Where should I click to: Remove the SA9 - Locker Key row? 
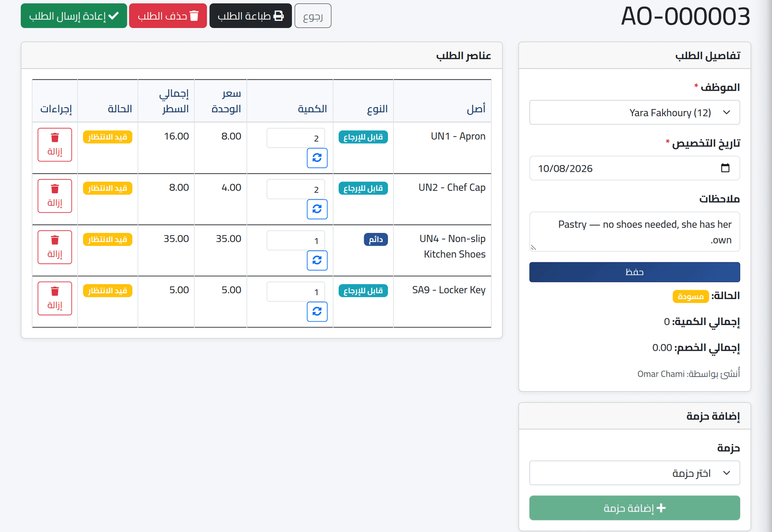click(x=55, y=298)
